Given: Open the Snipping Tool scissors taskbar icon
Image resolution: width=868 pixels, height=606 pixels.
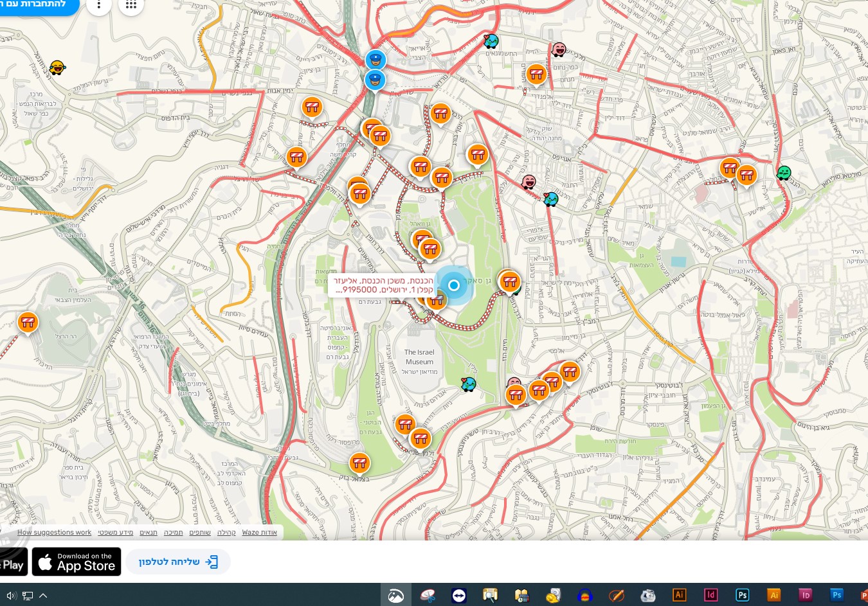Looking at the screenshot, I should point(427,595).
